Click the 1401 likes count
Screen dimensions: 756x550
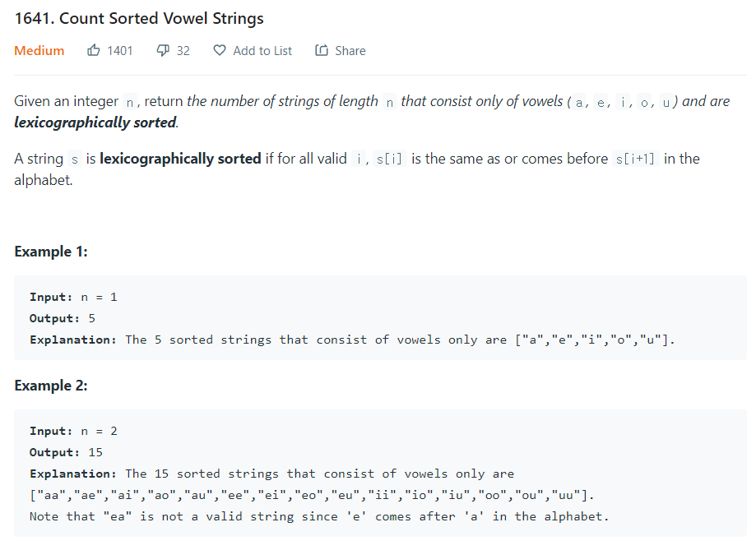pyautogui.click(x=119, y=51)
